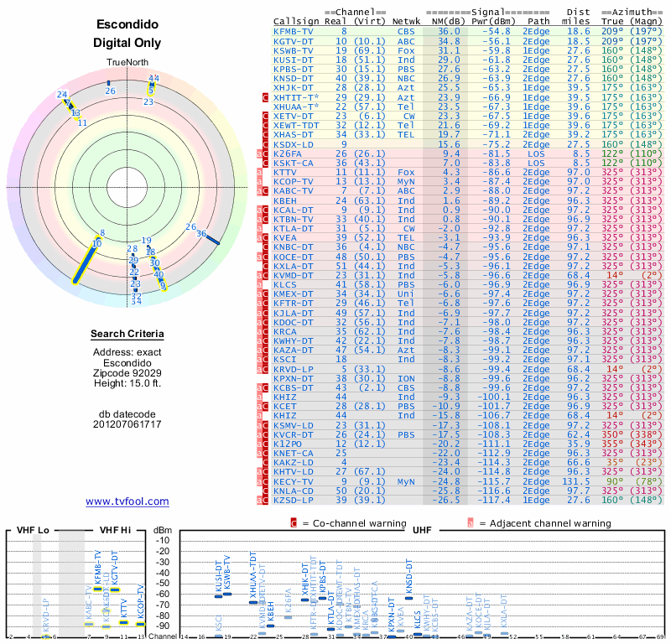Click the Search Criteria heading
The height and width of the screenshot is (644, 671).
pyautogui.click(x=127, y=334)
